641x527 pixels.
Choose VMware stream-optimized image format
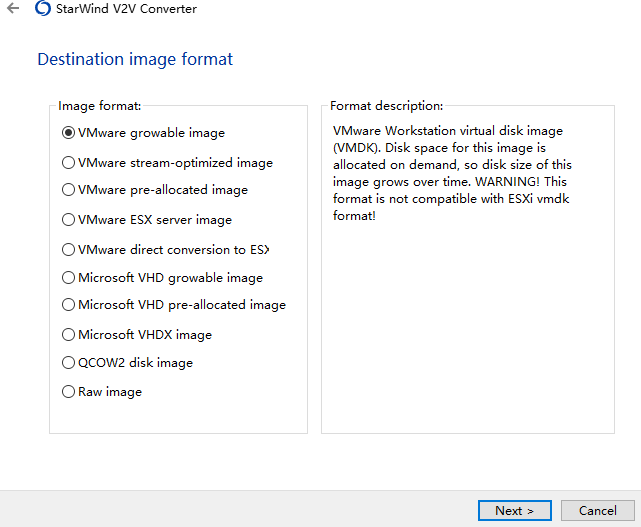pos(167,163)
